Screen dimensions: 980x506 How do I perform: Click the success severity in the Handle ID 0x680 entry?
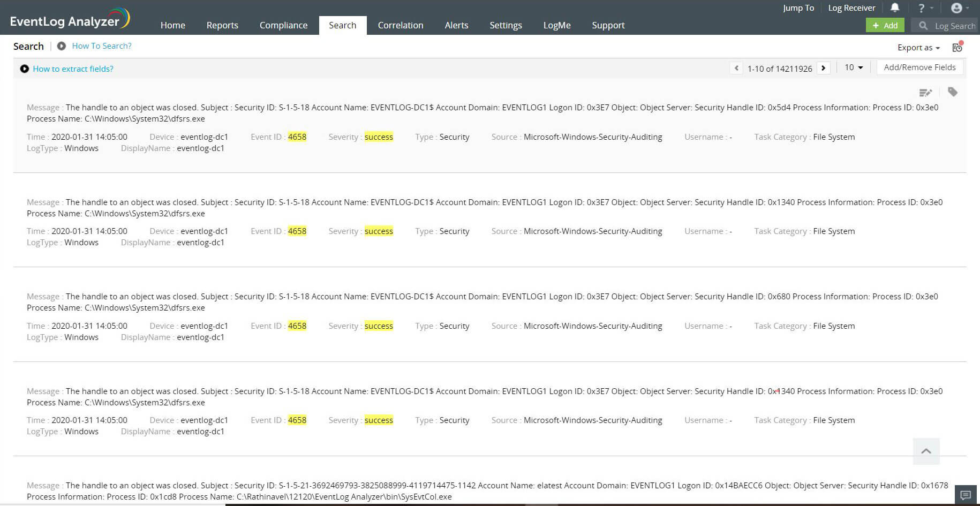pos(379,326)
